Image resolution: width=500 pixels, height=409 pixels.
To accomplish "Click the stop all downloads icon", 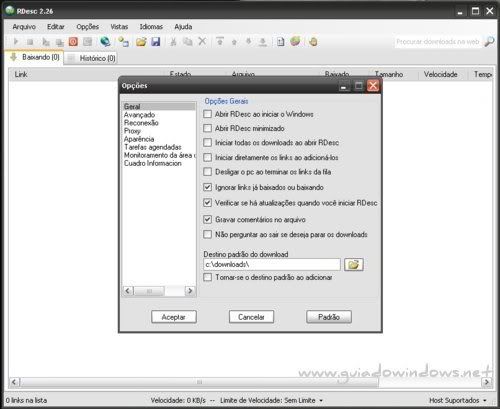I will [60, 42].
